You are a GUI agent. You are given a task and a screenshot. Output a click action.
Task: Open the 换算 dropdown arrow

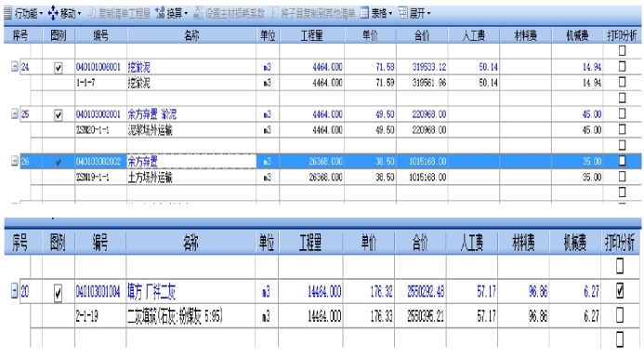coord(186,14)
